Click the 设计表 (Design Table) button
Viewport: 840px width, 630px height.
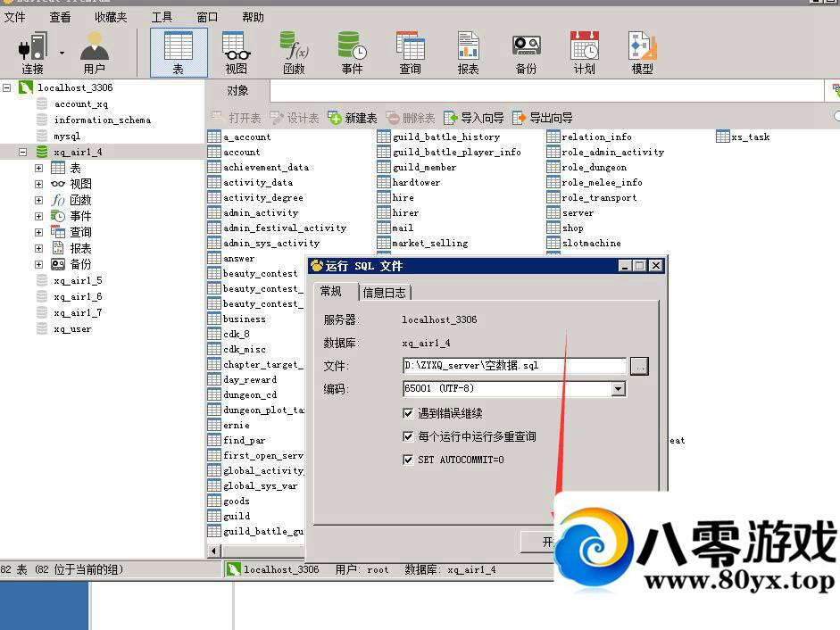294,118
